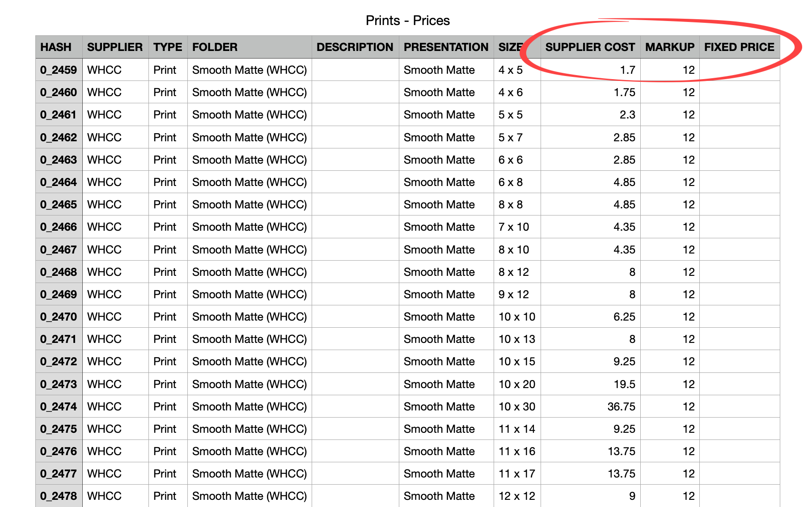Select supplier cost 6.25 cell

[590, 317]
